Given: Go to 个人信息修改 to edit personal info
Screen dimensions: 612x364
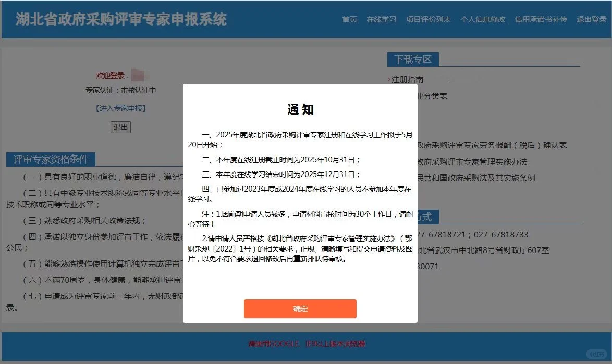Looking at the screenshot, I should click(x=483, y=19).
